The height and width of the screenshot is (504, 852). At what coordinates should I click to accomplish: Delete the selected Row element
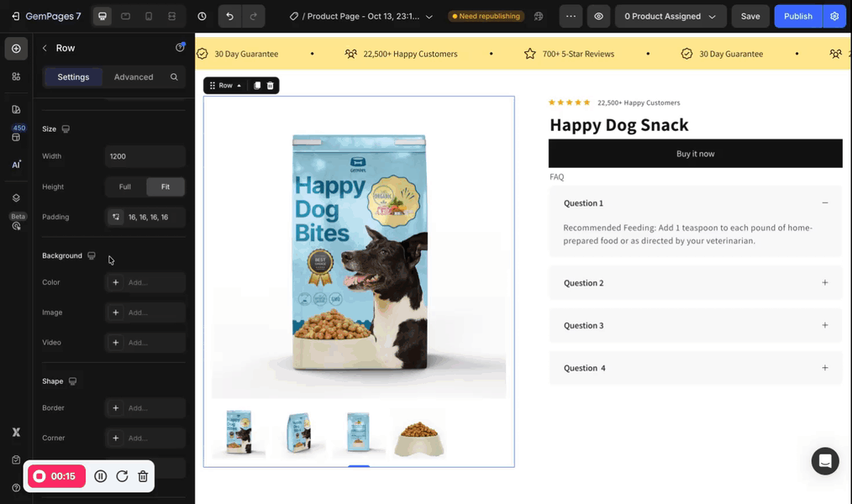click(x=270, y=86)
